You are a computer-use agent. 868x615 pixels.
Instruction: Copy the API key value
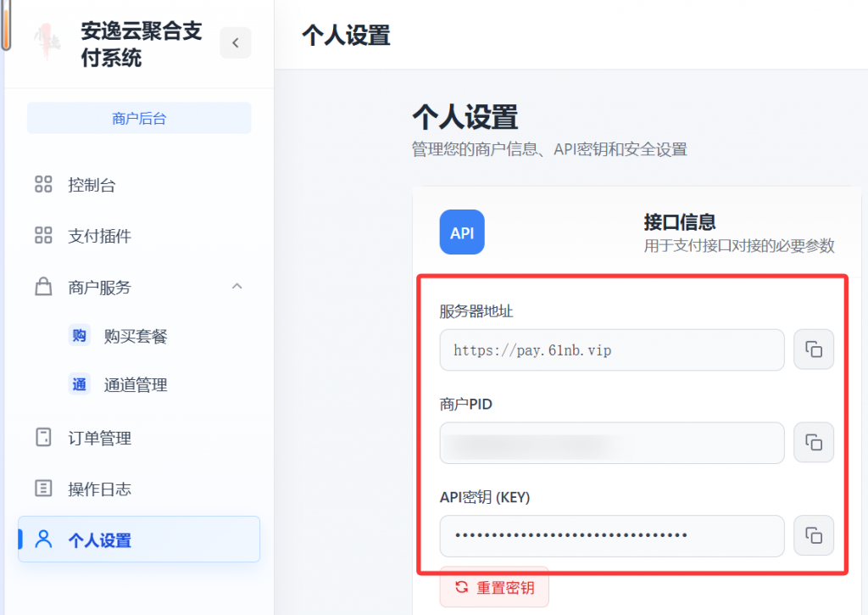pos(814,535)
